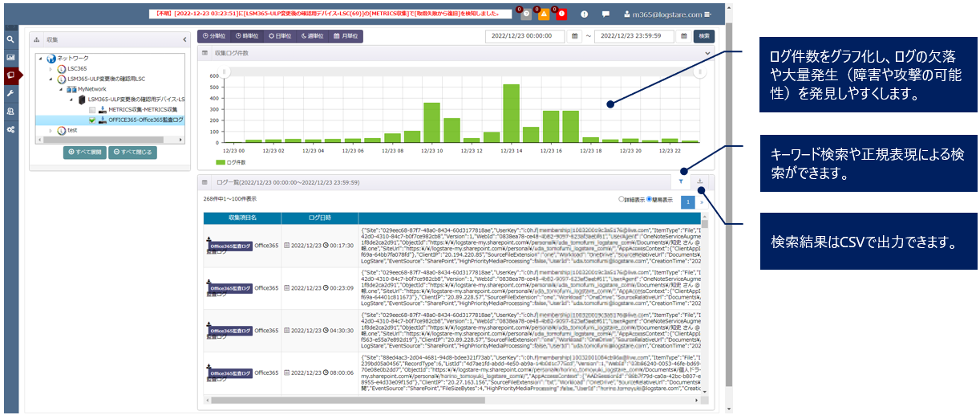Select the 詳細表示 radio button
Image resolution: width=980 pixels, height=415 pixels.
(622, 198)
